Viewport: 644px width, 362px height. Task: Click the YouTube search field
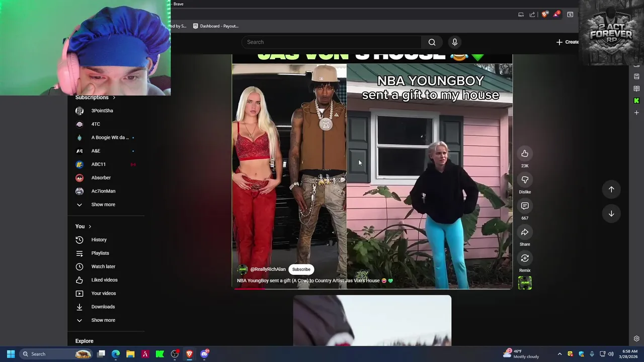[x=331, y=42]
